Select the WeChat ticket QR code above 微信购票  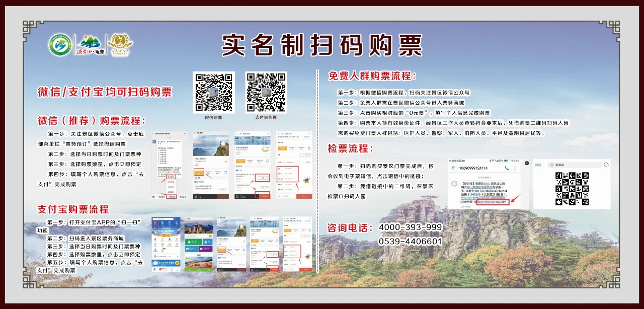coord(214,92)
